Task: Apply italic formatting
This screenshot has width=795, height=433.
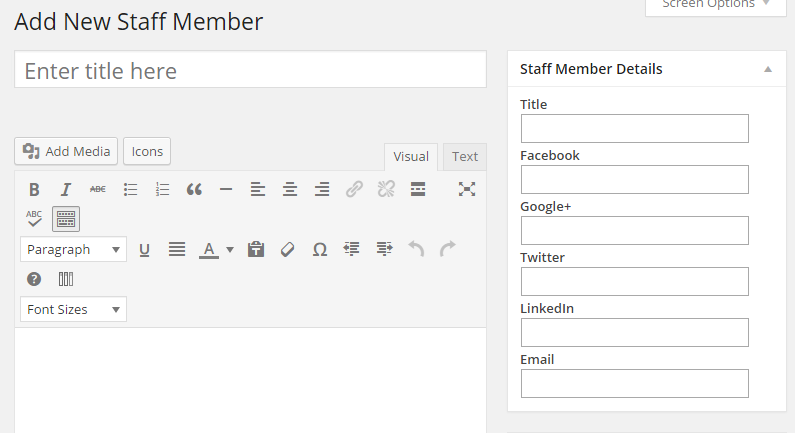Action: 66,189
